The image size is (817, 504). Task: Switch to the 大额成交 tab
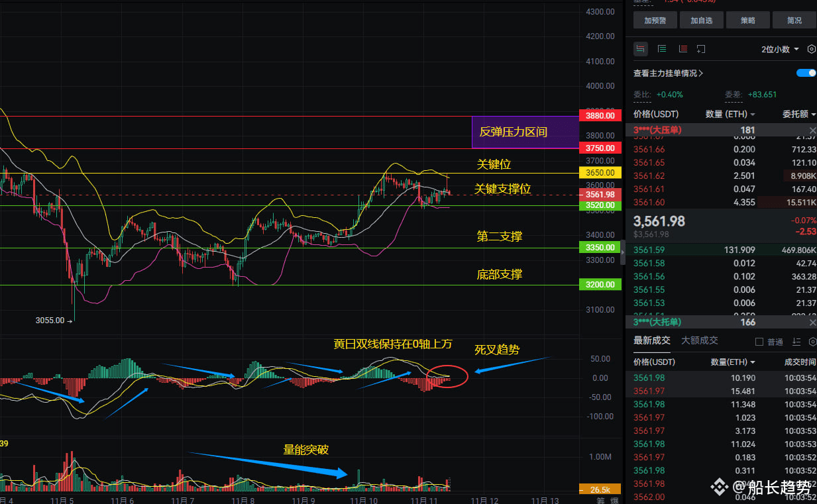point(700,340)
